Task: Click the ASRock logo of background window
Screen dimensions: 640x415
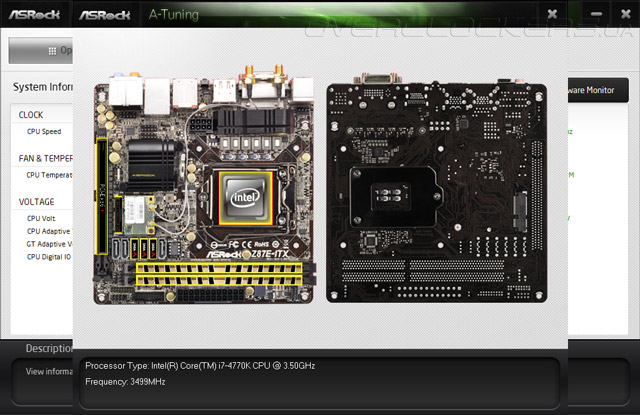Action: pos(34,15)
